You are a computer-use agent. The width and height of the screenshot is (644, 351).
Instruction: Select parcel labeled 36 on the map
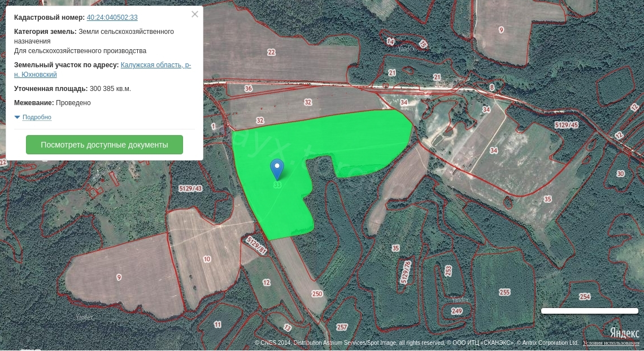249,88
